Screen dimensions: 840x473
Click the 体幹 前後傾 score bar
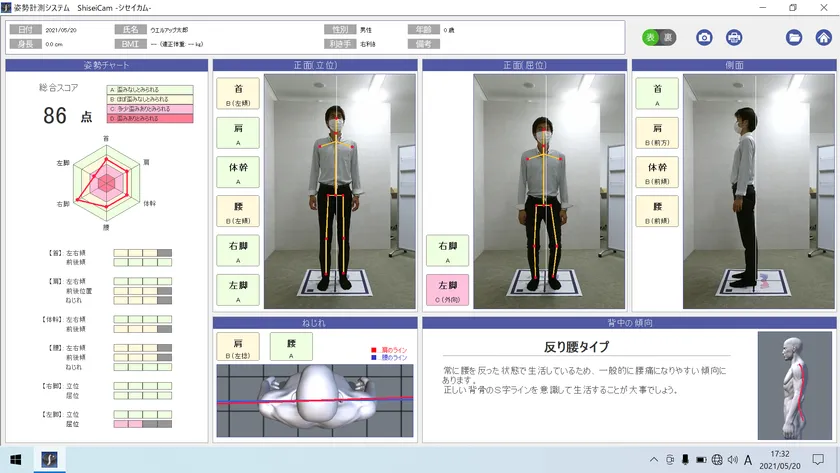pos(142,329)
